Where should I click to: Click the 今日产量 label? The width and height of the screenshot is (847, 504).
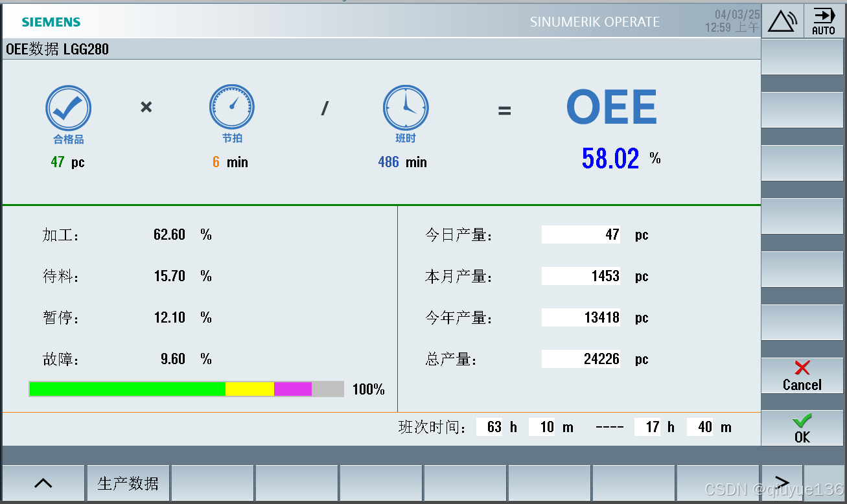pos(459,235)
